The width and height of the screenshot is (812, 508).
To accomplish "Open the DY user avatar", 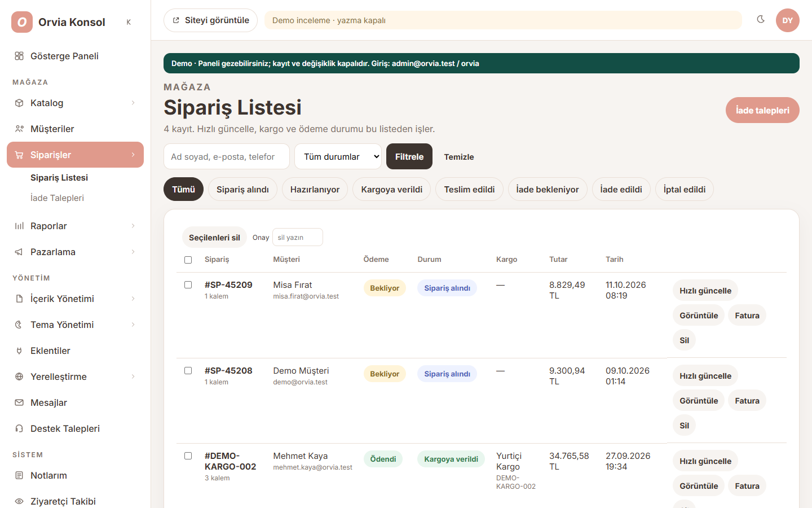I will (x=787, y=20).
